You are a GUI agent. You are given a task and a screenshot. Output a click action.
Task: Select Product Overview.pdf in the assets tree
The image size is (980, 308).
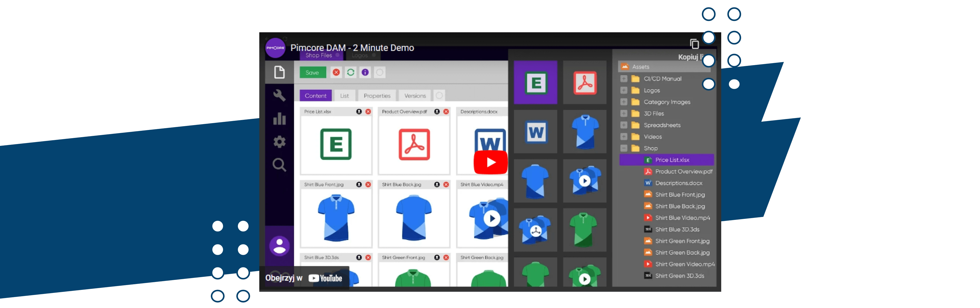[x=678, y=172]
